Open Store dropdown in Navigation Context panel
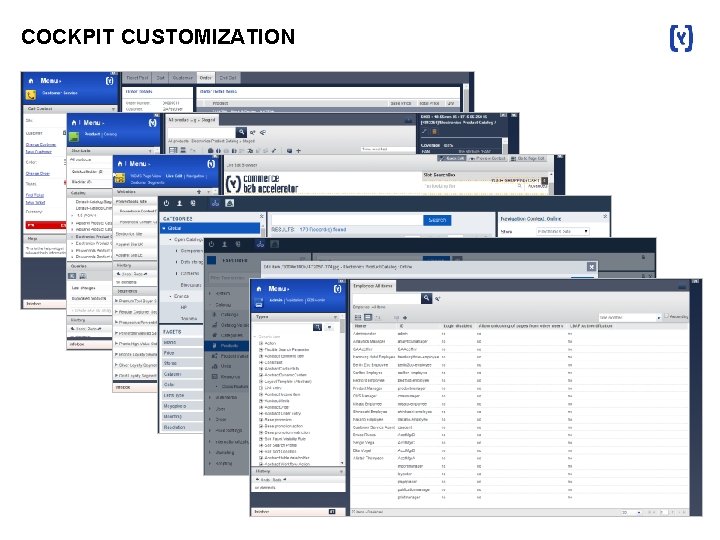The height and width of the screenshot is (540, 720). tap(563, 231)
